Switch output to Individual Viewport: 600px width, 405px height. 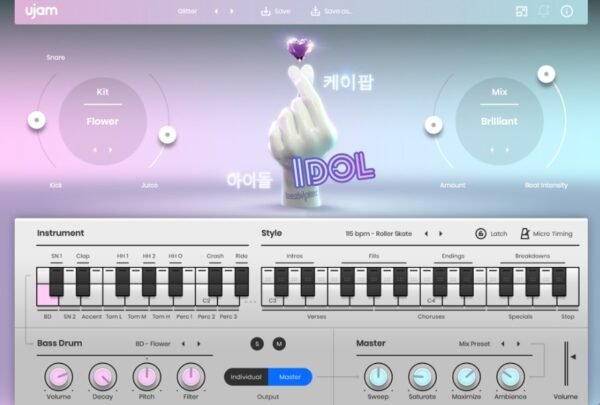(246, 377)
